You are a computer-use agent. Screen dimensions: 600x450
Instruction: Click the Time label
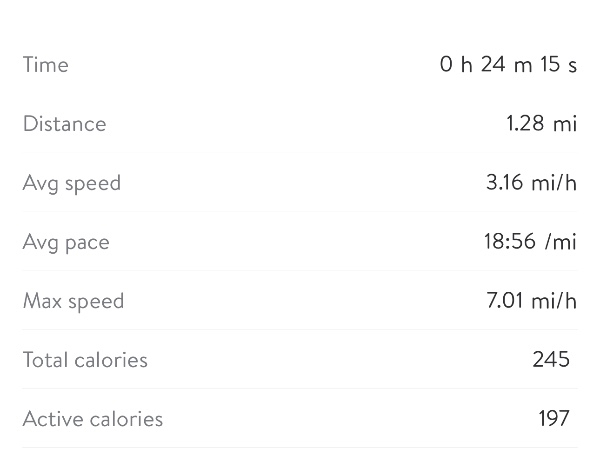(46, 65)
